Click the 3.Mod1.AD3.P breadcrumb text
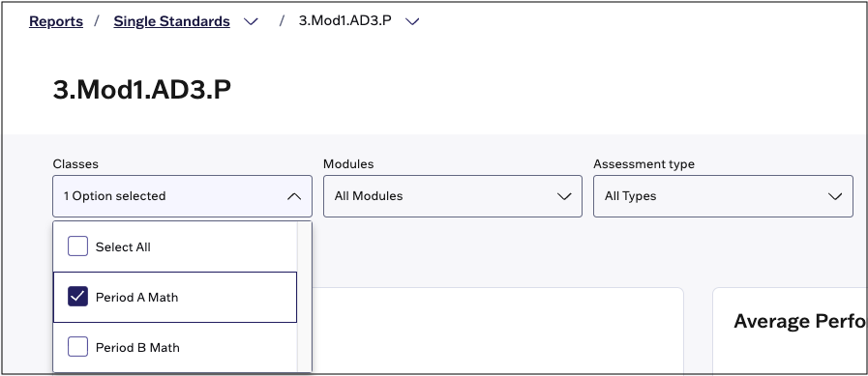 (x=345, y=21)
